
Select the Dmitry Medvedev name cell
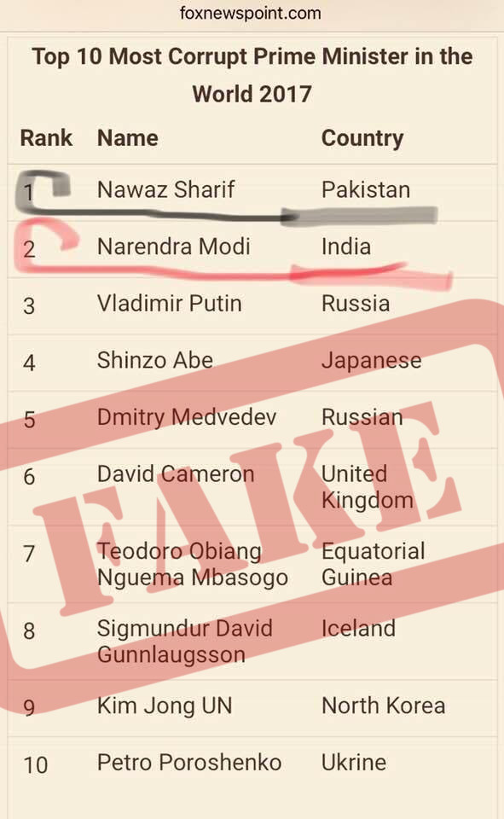(x=187, y=417)
